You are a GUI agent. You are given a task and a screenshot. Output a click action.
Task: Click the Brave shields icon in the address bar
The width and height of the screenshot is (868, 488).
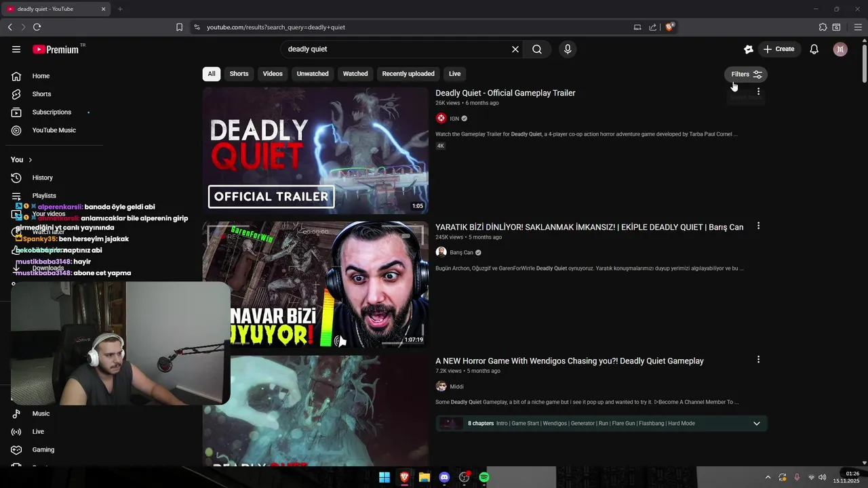pos(669,27)
